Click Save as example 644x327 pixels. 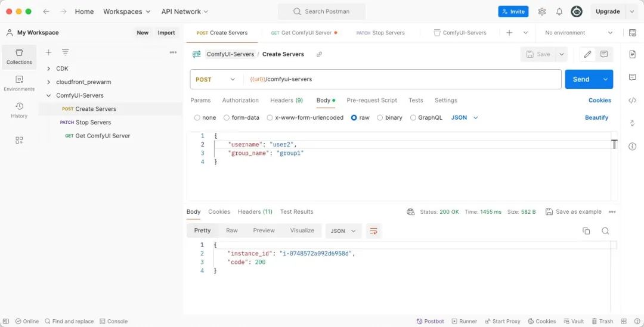(x=574, y=211)
